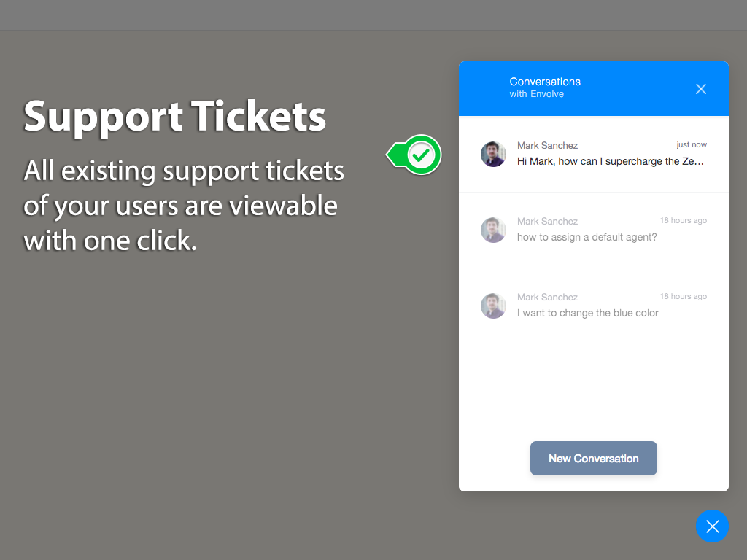Click 'with Envolve' subtitle in header
This screenshot has width=747, height=560.
coord(536,94)
